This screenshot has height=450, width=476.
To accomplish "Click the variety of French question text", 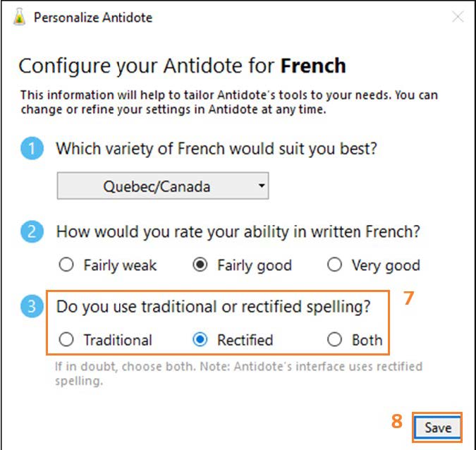I will click(216, 150).
